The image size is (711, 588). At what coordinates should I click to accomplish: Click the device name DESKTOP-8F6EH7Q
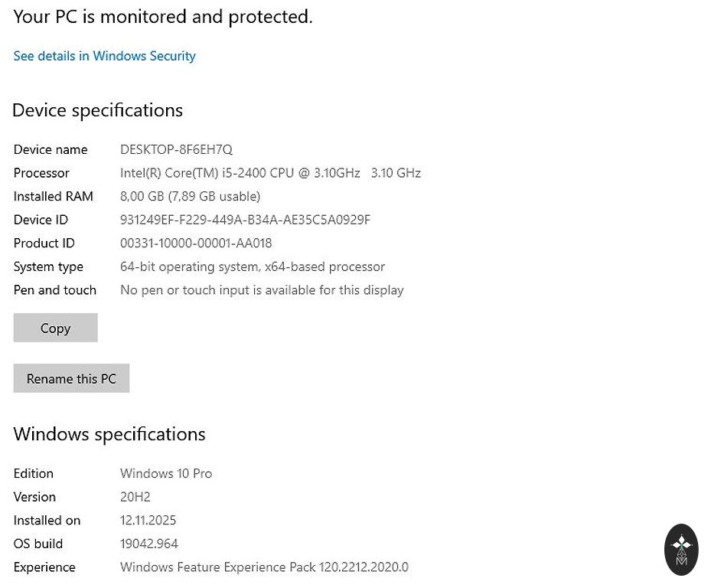(x=176, y=149)
